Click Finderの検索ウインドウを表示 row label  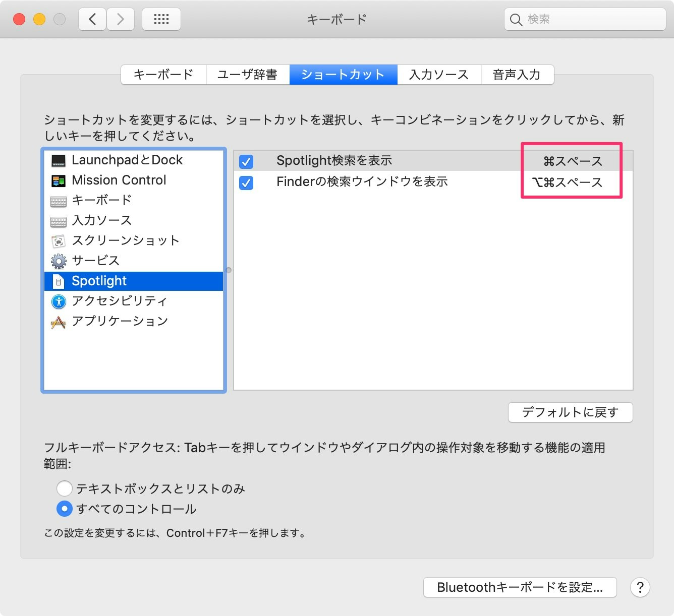pyautogui.click(x=362, y=182)
